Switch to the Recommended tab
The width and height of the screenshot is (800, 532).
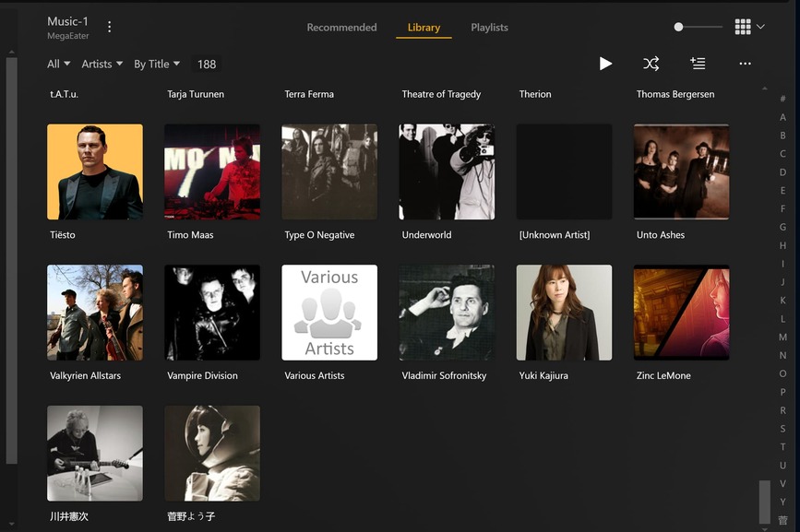tap(341, 28)
